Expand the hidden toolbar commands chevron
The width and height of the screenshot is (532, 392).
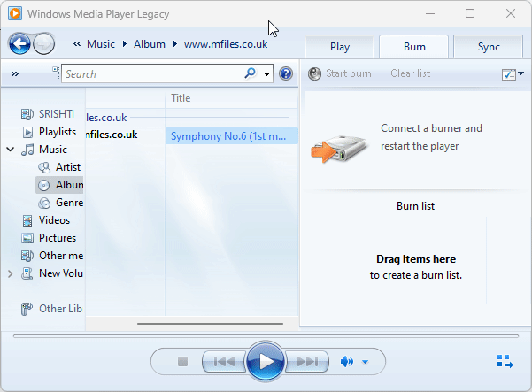click(x=15, y=74)
